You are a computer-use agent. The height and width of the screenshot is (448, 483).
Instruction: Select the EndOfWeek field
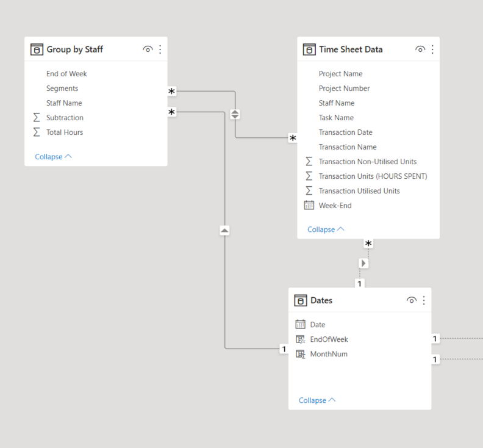[329, 339]
